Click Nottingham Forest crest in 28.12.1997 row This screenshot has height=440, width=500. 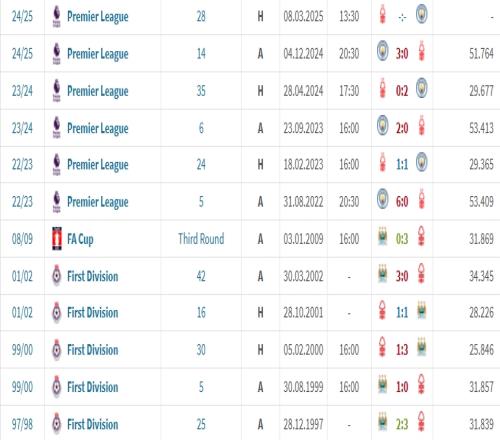(x=422, y=422)
